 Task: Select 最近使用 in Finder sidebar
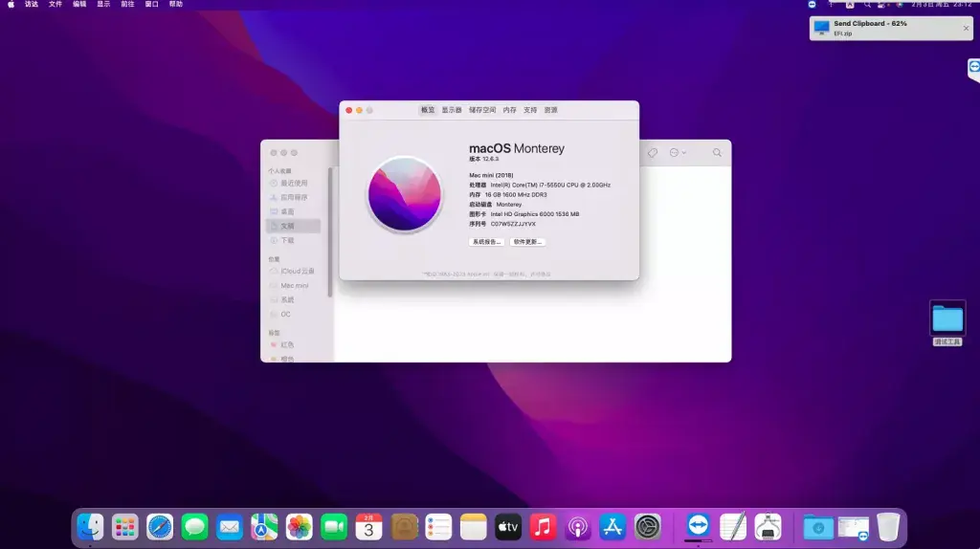pyautogui.click(x=294, y=183)
